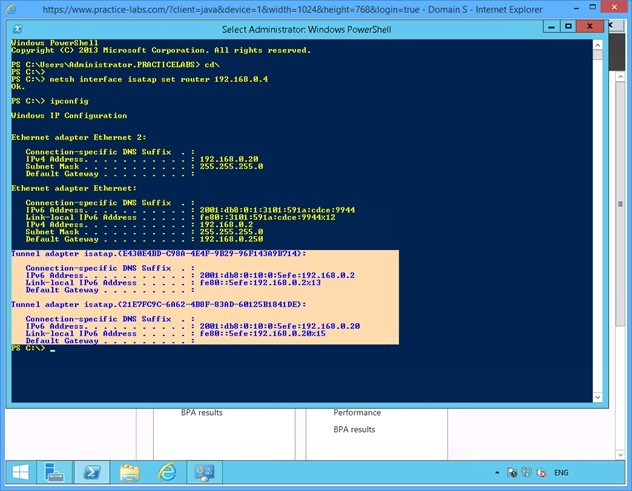
Task: Click the PowerShell prompt cursor line
Action: (x=33, y=348)
